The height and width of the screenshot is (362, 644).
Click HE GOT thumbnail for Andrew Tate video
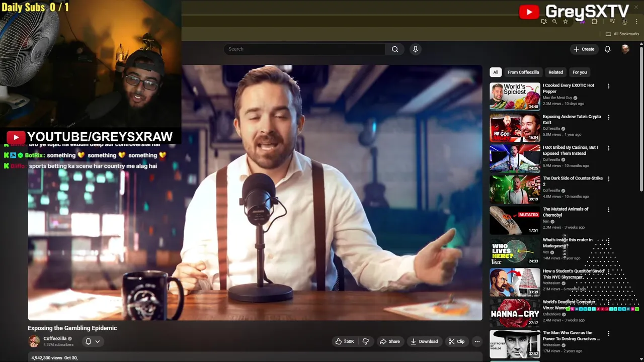[x=515, y=128]
